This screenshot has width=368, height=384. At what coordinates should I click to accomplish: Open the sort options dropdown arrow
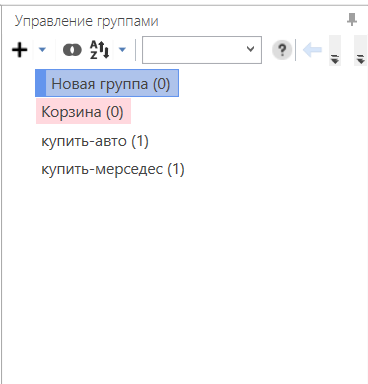coord(122,50)
